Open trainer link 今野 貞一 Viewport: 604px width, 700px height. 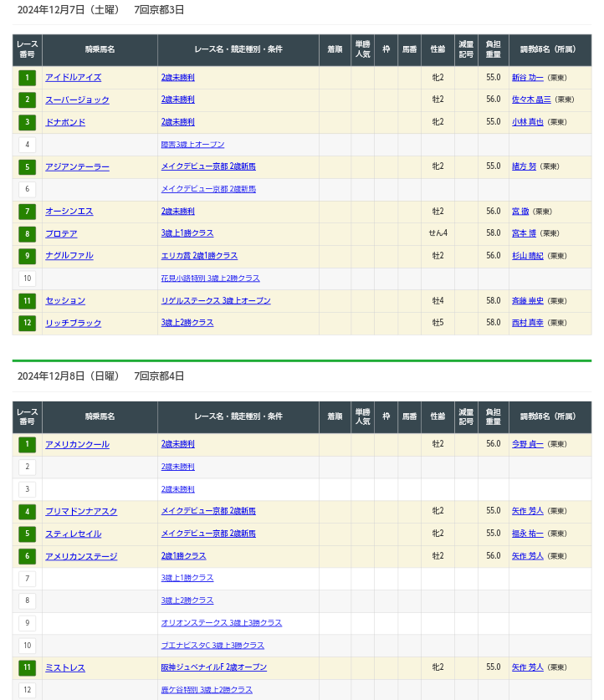pos(528,444)
